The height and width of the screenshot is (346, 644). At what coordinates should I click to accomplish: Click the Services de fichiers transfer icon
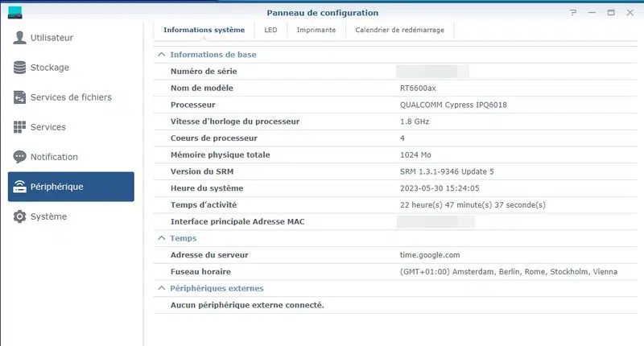[19, 97]
